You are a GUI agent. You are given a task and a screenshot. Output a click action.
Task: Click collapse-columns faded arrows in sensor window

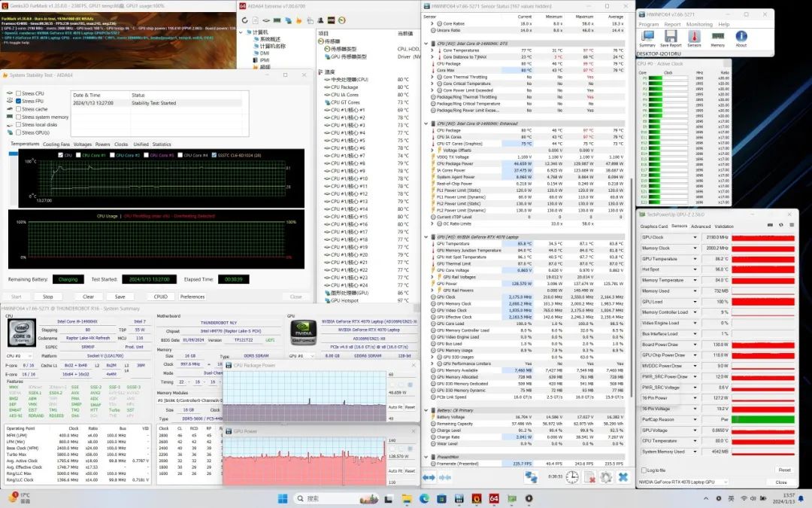click(x=445, y=477)
